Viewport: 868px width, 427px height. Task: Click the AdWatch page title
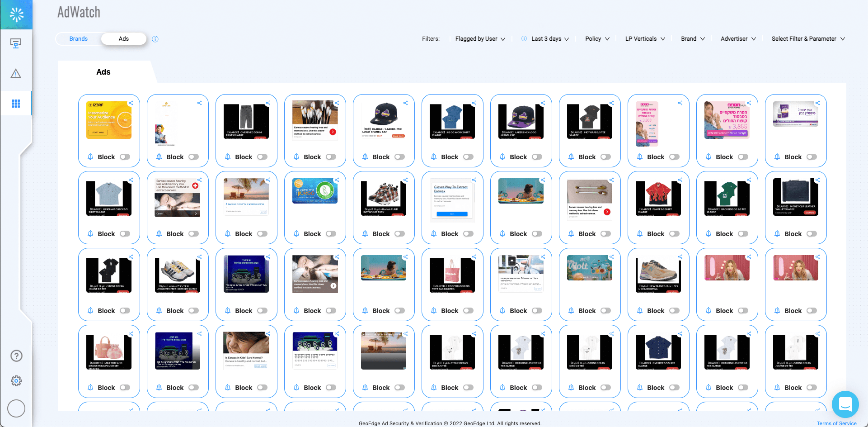pos(79,12)
